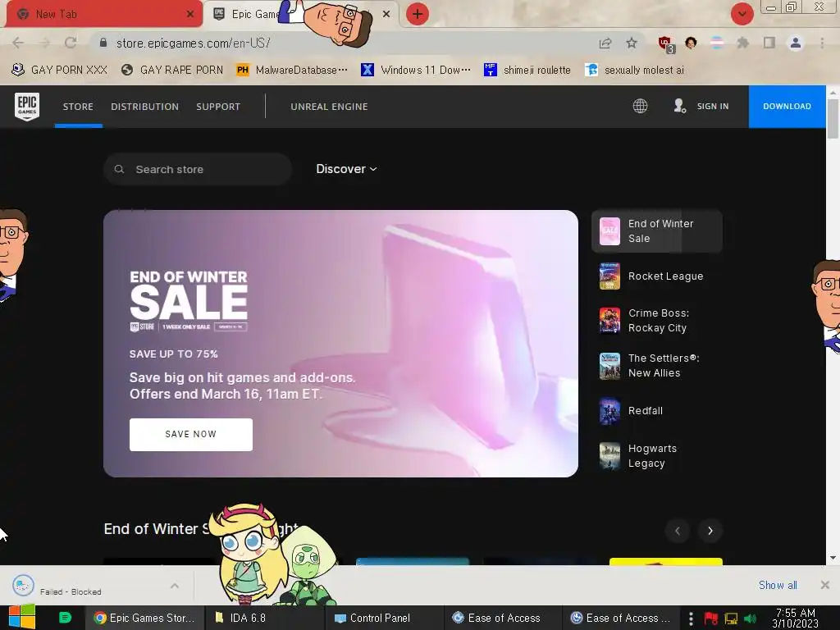Screen dimensions: 840x630
Task: Open taskbar overflow dots
Action: click(x=691, y=619)
